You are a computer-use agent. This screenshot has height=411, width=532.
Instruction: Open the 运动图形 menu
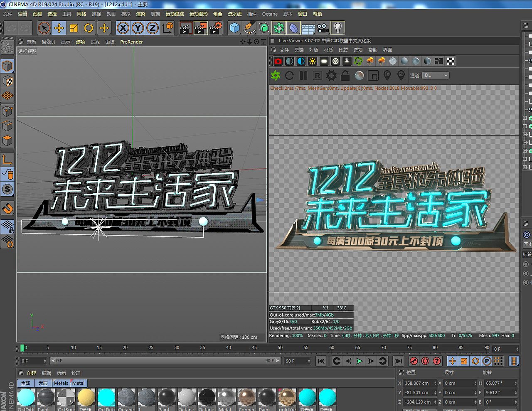coord(199,14)
